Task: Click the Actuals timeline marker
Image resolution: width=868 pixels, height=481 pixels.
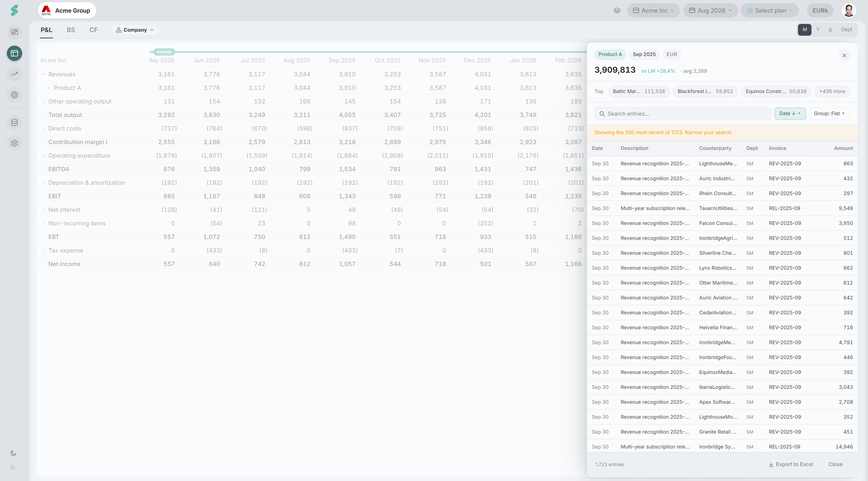Action: pos(164,52)
